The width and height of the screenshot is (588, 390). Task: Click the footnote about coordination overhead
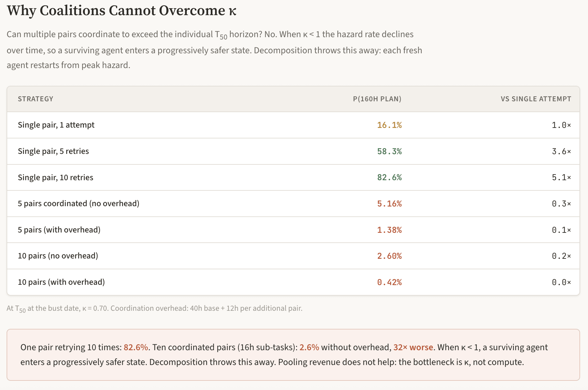coord(155,308)
